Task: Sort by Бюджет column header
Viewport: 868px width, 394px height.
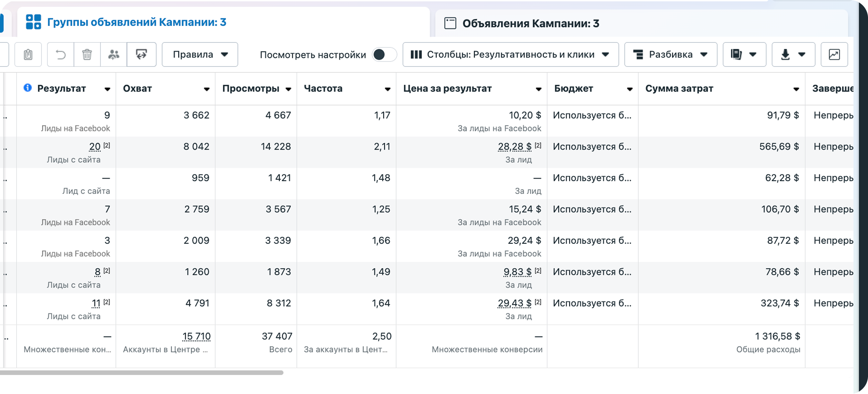Action: click(x=593, y=88)
